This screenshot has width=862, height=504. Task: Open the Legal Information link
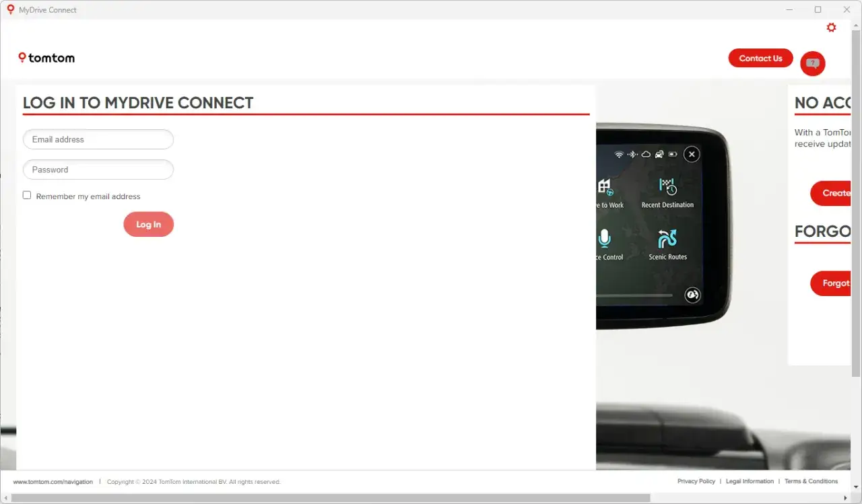click(x=750, y=481)
